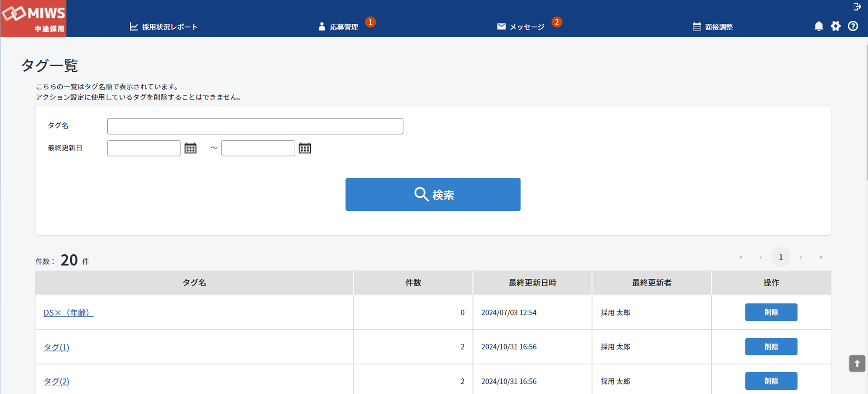Go to first page with « arrow
Screen dimensions: 868x394
pyautogui.click(x=740, y=257)
